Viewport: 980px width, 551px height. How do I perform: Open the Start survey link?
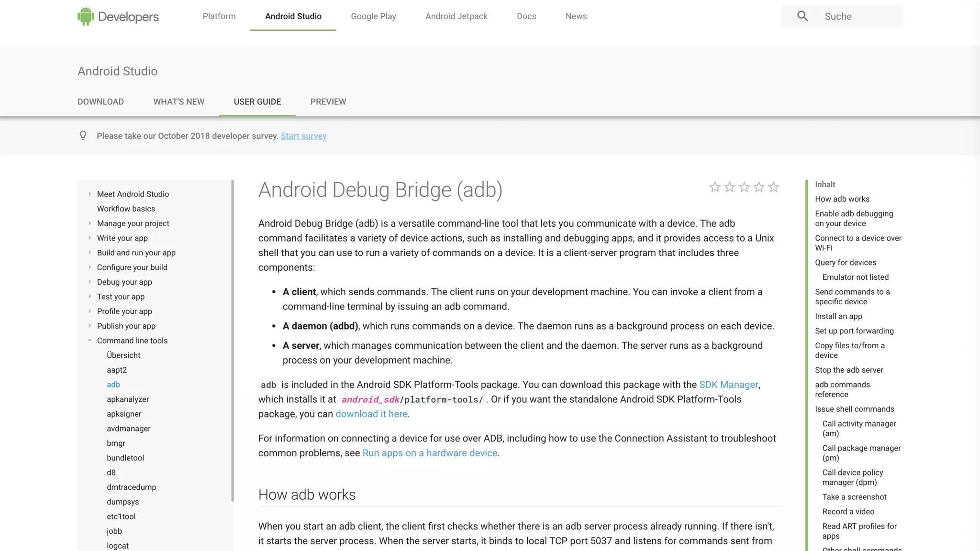pos(303,136)
